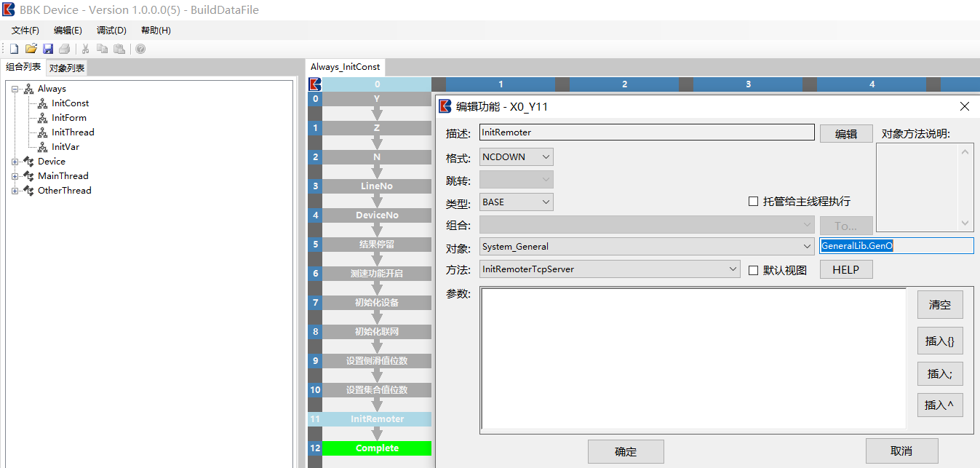This screenshot has height=468, width=980.
Task: Toggle 托管给主线程执行 checkbox
Action: [x=754, y=202]
